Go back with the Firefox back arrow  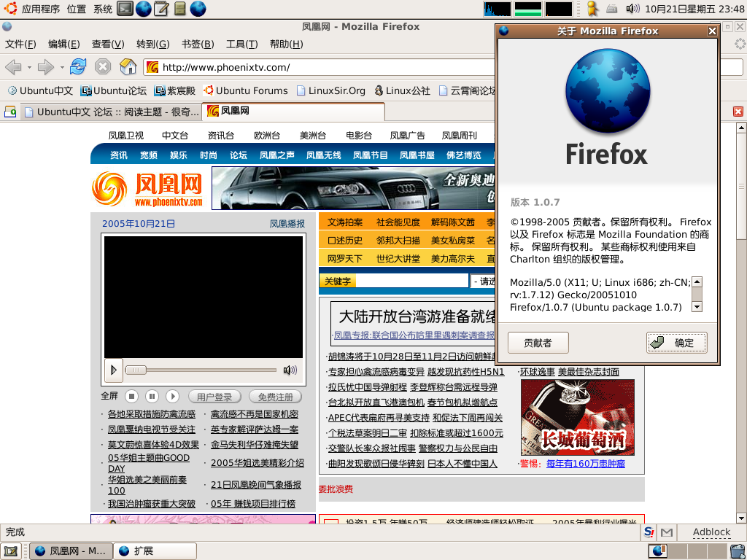tap(13, 67)
